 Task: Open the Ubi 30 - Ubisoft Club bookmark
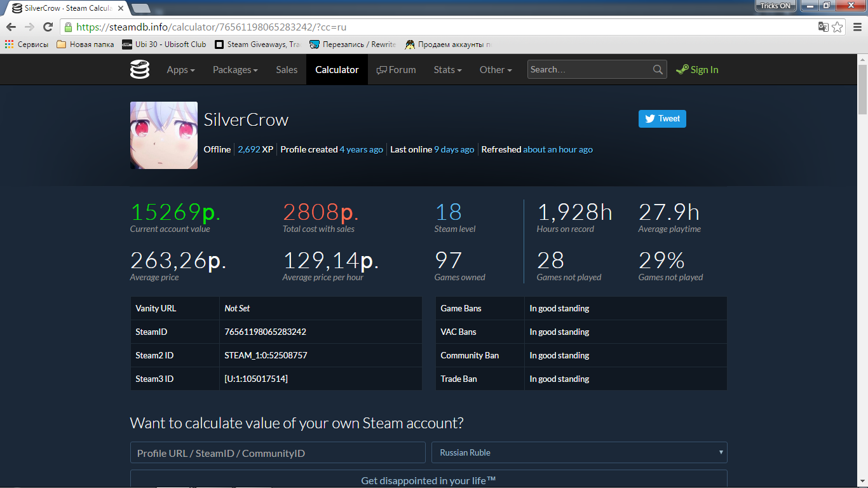(x=164, y=44)
